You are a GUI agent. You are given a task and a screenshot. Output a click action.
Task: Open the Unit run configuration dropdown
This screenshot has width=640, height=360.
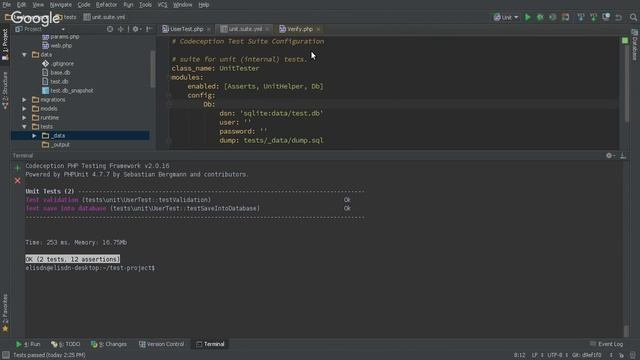(x=506, y=17)
